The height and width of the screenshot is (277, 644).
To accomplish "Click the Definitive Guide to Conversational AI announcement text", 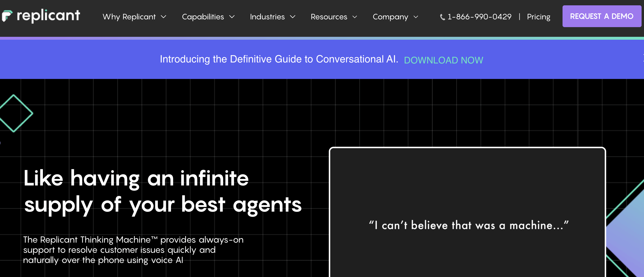I will (279, 59).
